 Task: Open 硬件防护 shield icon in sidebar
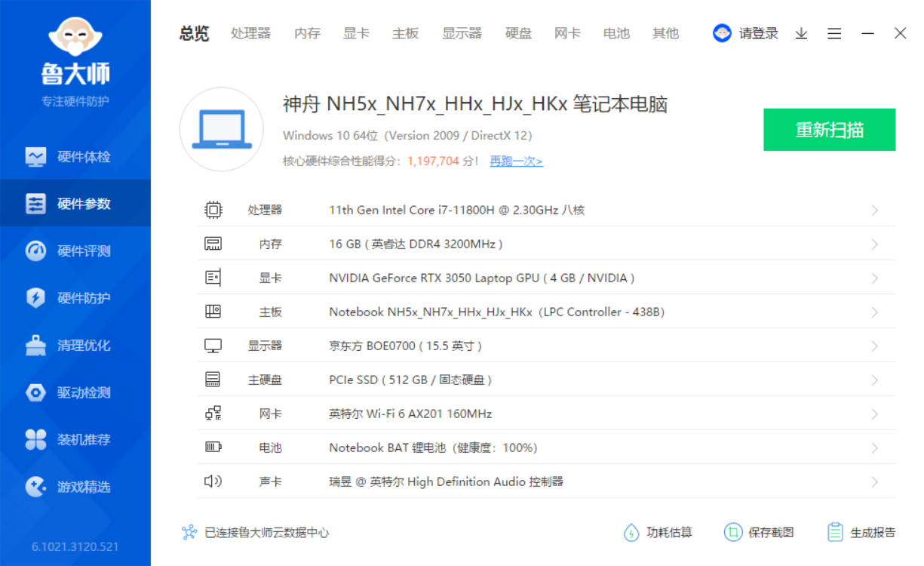(35, 298)
